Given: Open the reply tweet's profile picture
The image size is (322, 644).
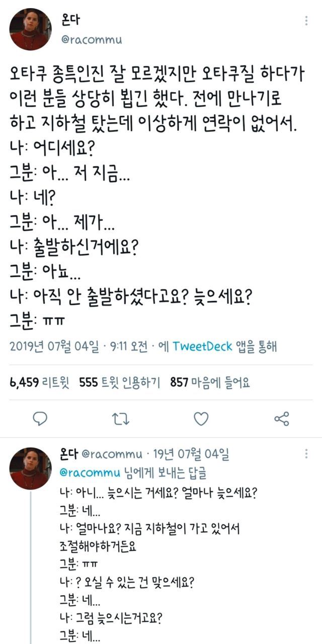Looking at the screenshot, I should pyautogui.click(x=30, y=468).
